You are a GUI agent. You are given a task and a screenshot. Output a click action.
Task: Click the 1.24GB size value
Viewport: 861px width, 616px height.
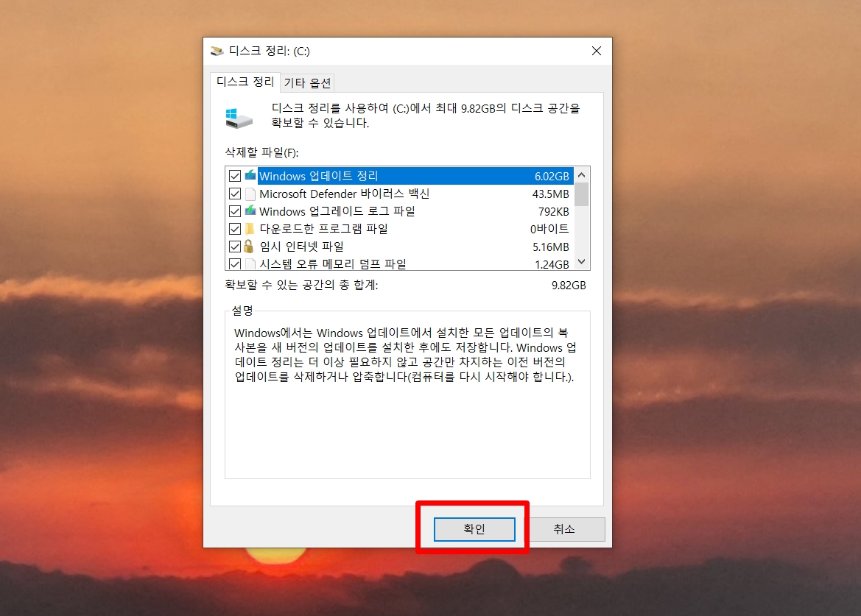coord(552,264)
